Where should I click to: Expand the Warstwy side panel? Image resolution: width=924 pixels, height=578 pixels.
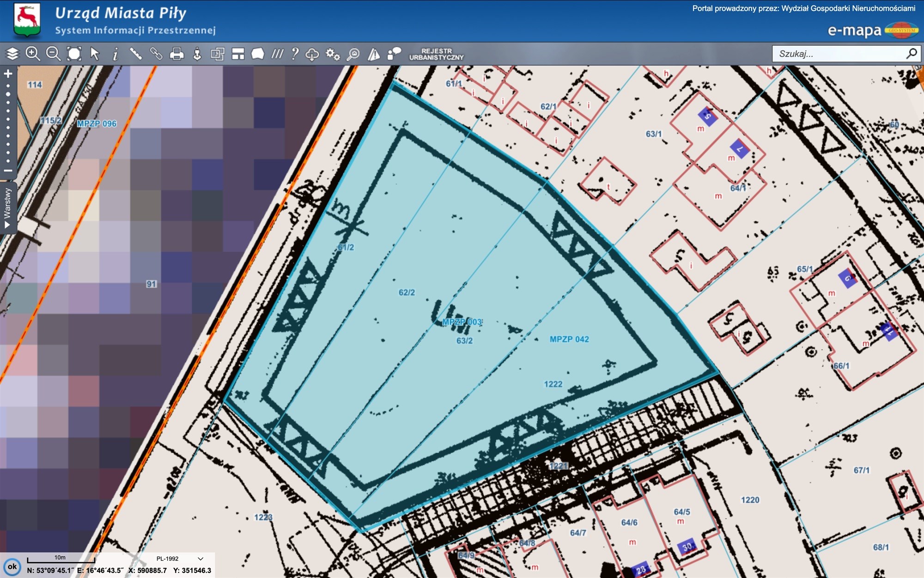pos(8,207)
